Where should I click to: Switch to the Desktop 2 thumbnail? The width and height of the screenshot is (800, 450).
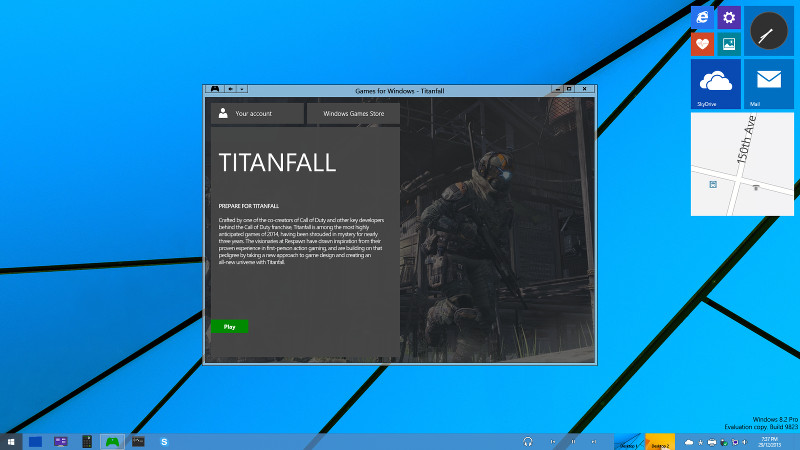(x=660, y=442)
